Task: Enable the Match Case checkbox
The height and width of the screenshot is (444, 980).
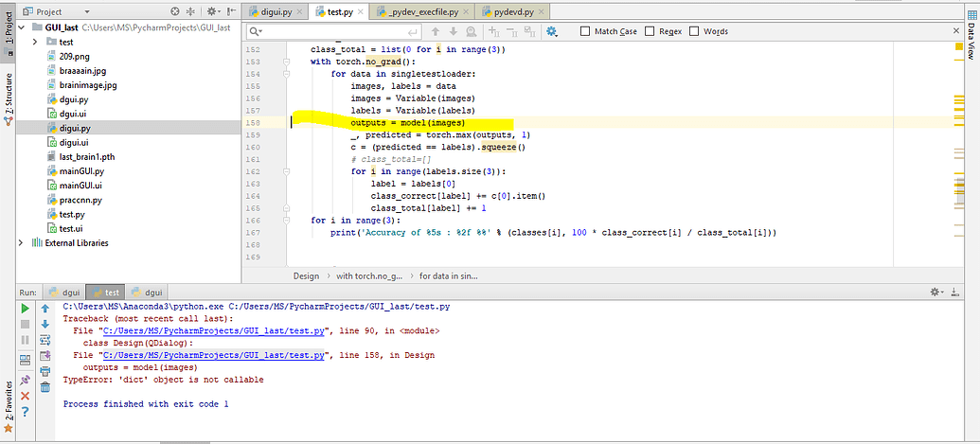Action: pos(585,32)
